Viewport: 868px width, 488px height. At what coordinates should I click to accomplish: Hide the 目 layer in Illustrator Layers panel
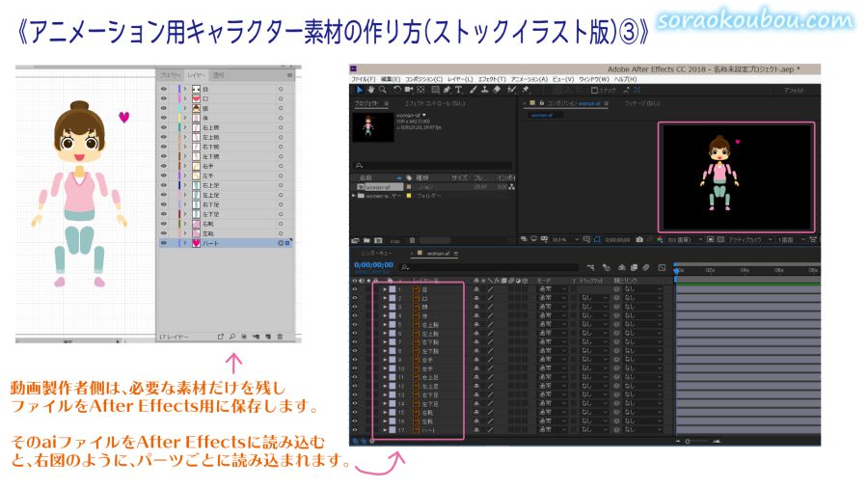163,88
